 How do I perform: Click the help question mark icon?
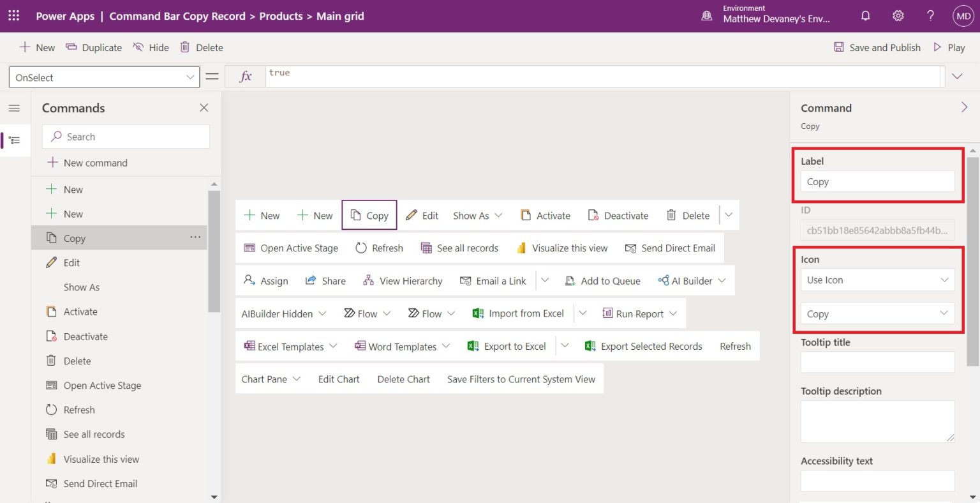click(x=930, y=15)
